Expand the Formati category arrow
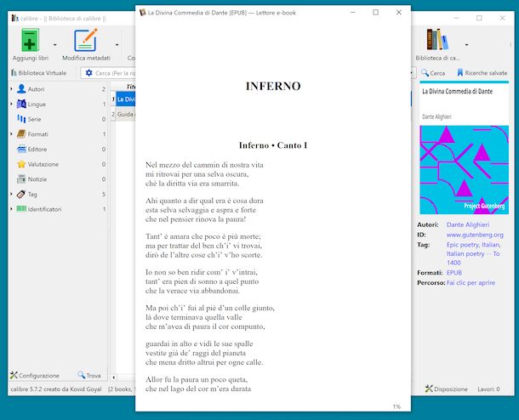Screen dimensions: 519x420 point(11,134)
